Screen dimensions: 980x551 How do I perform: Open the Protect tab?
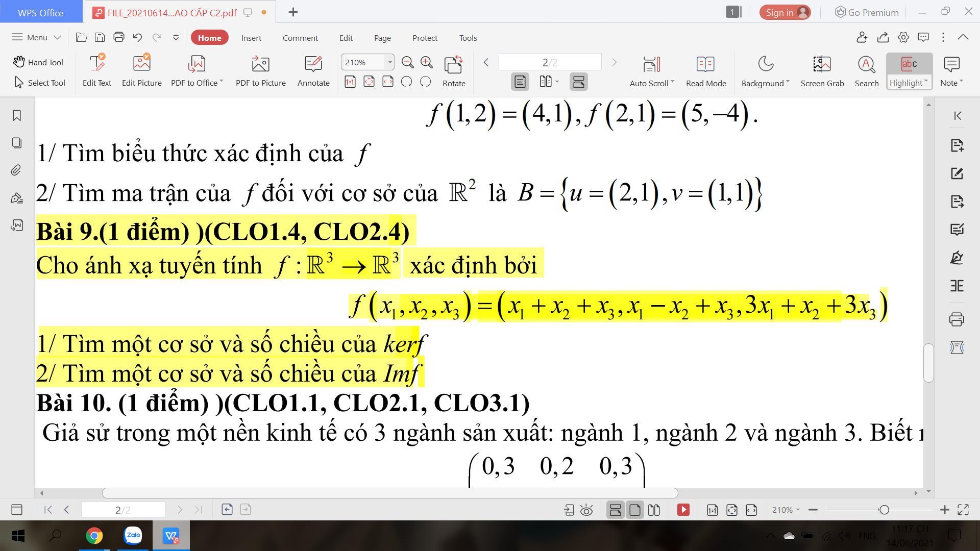pos(425,38)
